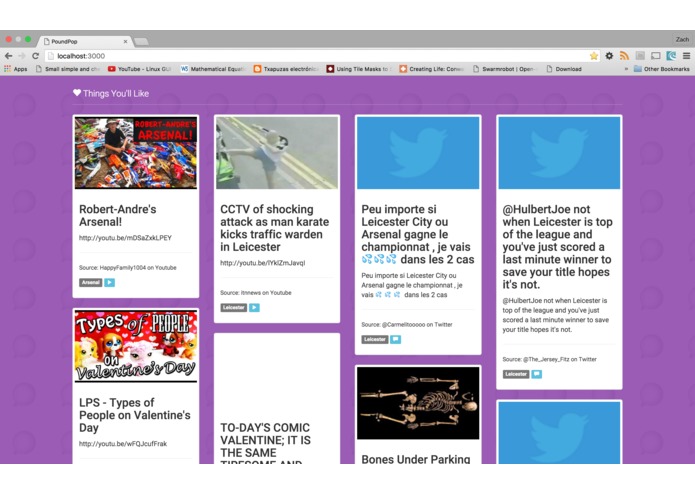This screenshot has width=695, height=494.
Task: Click Source: @Carmelitooooo on Twitter
Action: (x=407, y=325)
